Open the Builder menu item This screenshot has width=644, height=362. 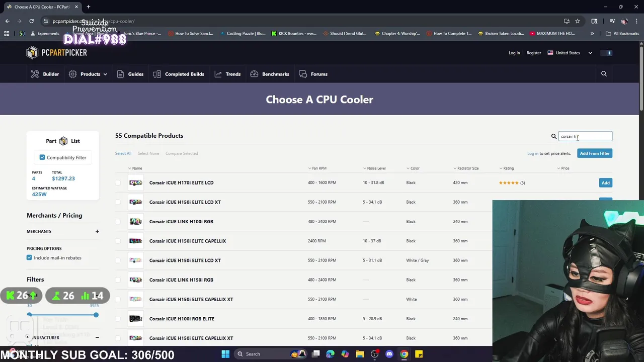51,74
